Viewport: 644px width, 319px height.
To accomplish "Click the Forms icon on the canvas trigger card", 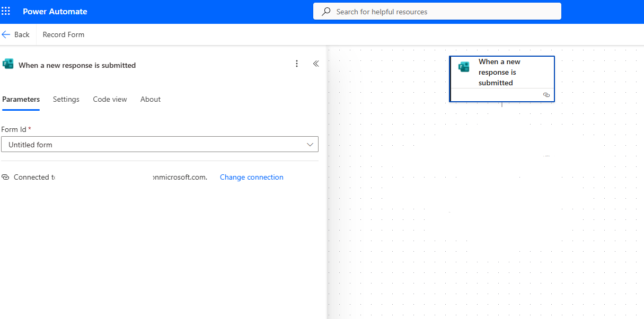I will pyautogui.click(x=464, y=67).
